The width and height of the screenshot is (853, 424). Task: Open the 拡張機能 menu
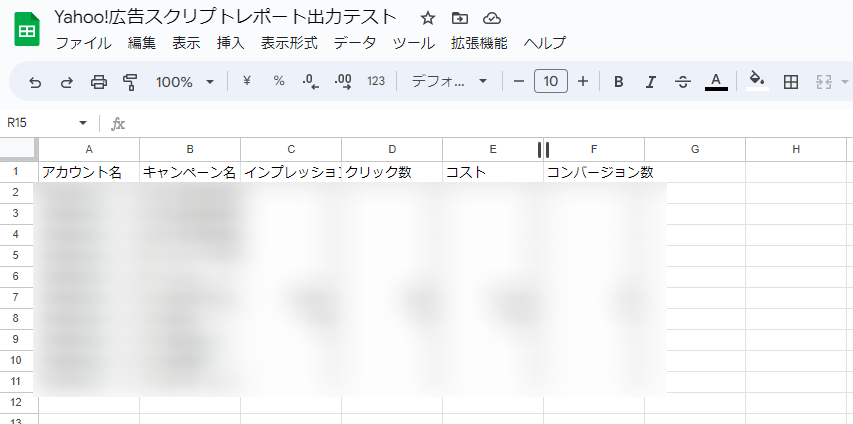479,43
